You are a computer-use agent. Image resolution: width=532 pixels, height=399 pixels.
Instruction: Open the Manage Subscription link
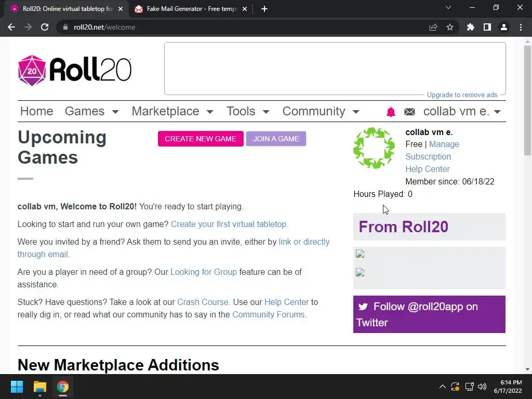[432, 150]
